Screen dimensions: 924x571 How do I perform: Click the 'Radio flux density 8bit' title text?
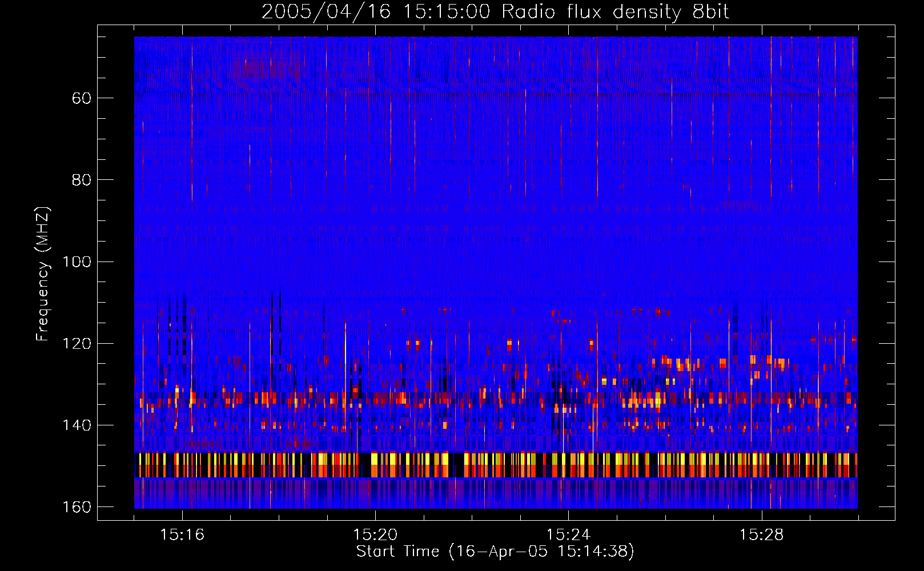pyautogui.click(x=615, y=12)
